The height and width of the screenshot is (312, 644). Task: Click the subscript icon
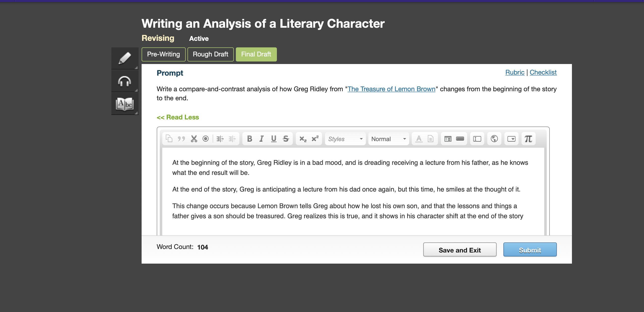pos(303,139)
